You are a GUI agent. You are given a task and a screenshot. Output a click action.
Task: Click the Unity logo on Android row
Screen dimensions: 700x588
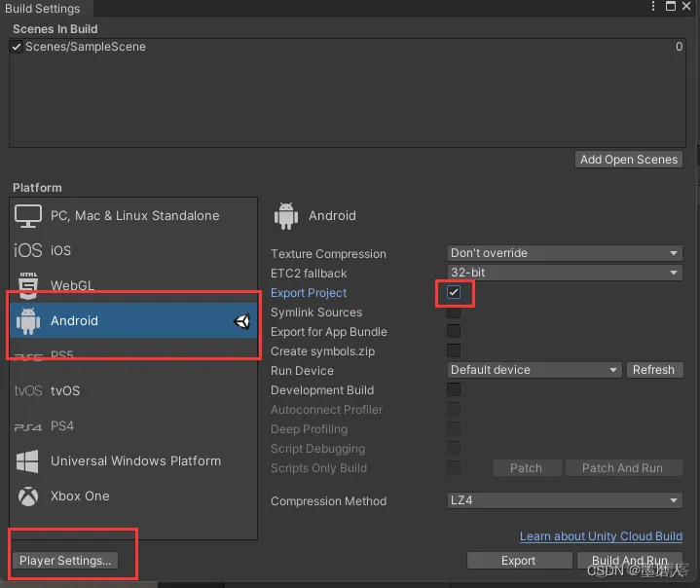(x=241, y=321)
